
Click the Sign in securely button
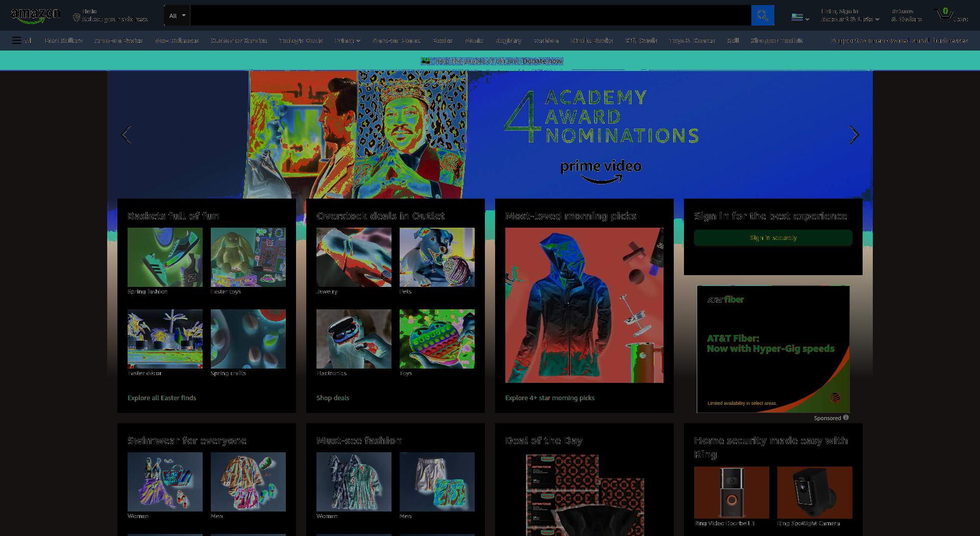click(773, 237)
